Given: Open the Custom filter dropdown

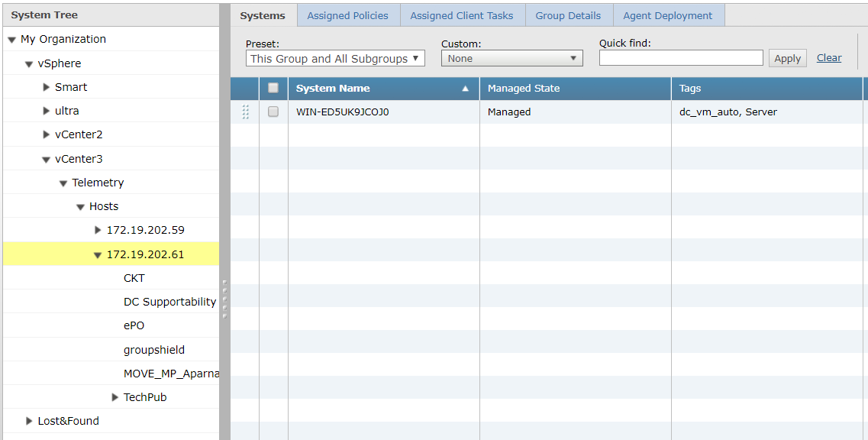Looking at the screenshot, I should pyautogui.click(x=511, y=58).
